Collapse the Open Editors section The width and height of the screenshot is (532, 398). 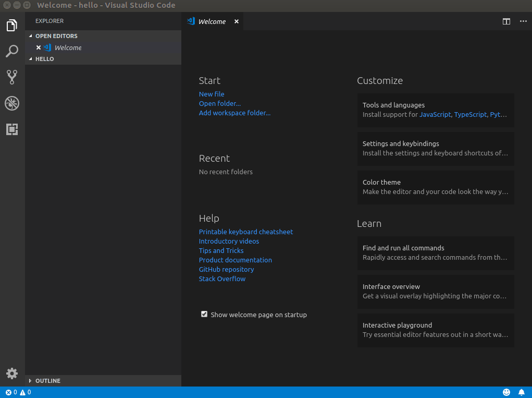[x=56, y=36]
